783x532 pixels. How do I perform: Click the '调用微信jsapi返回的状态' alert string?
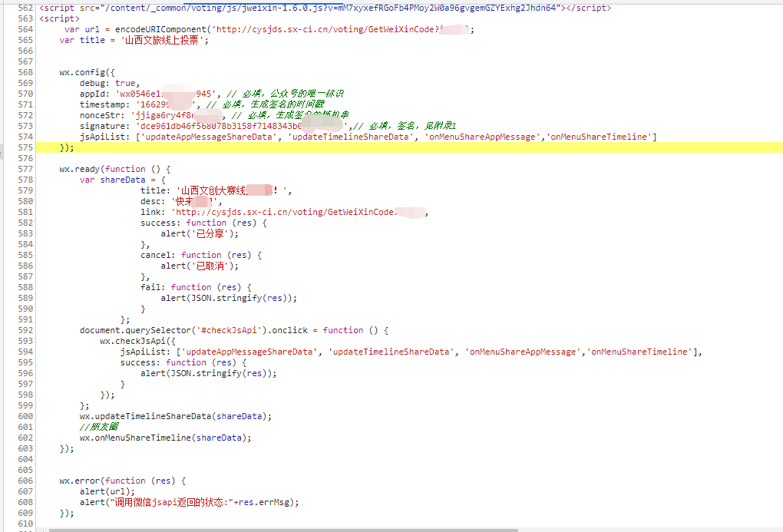coord(172,503)
